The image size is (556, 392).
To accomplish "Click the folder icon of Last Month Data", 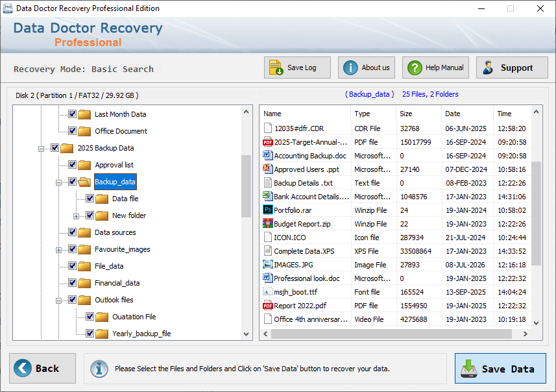I will (x=84, y=114).
